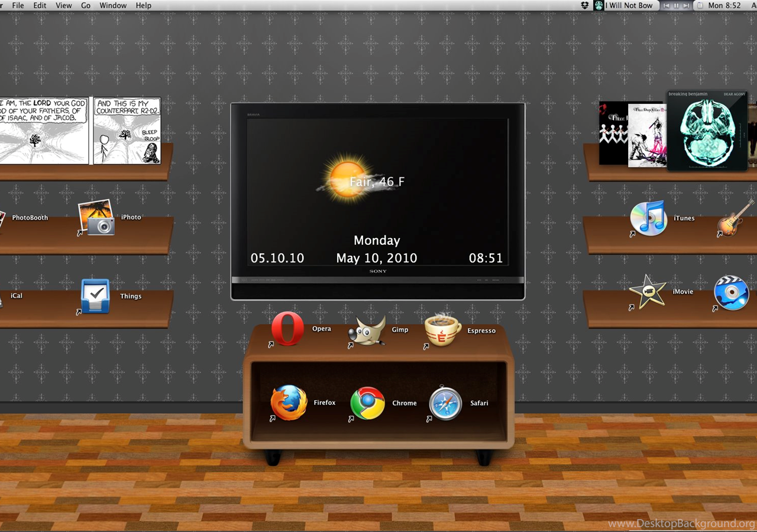Open the Gimp mascot icon
The height and width of the screenshot is (532, 757).
(x=367, y=330)
